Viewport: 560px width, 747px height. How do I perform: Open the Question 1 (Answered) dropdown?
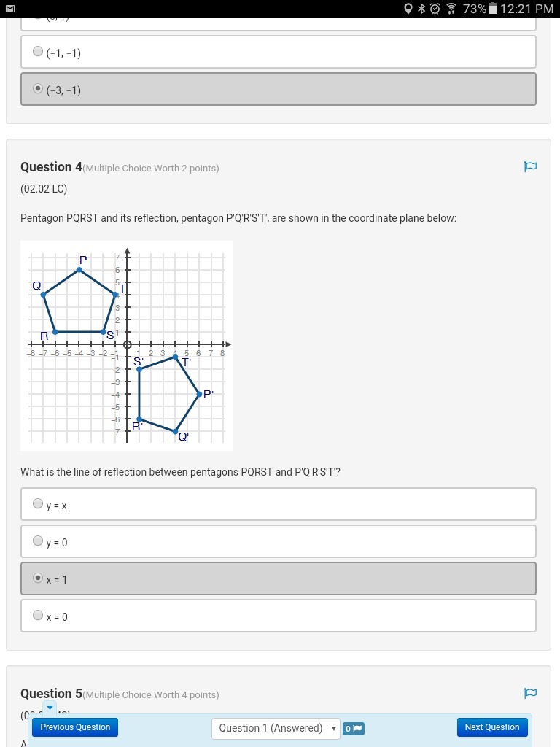pos(276,728)
